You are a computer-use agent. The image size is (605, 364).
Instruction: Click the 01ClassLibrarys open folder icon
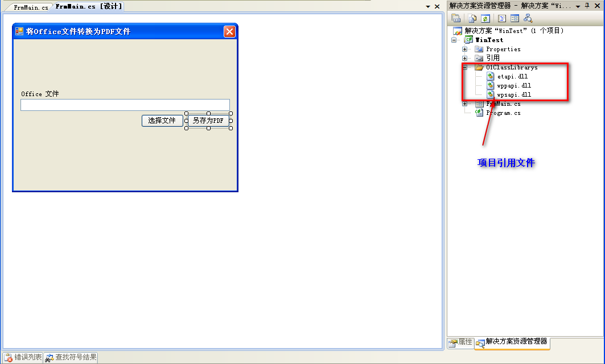pyautogui.click(x=479, y=68)
